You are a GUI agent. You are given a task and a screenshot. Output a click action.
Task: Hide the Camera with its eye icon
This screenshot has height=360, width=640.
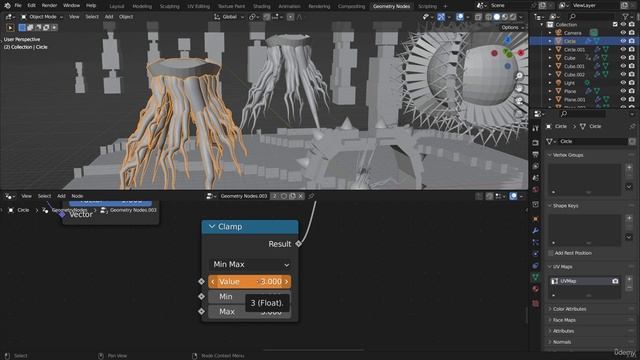click(623, 33)
